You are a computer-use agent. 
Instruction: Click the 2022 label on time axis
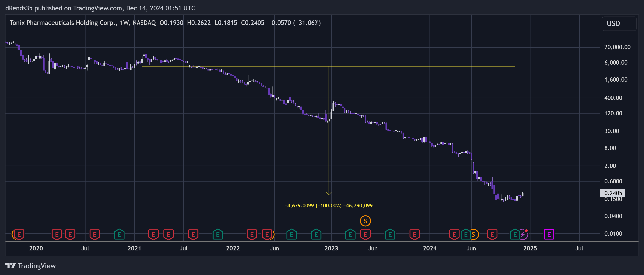(233, 248)
